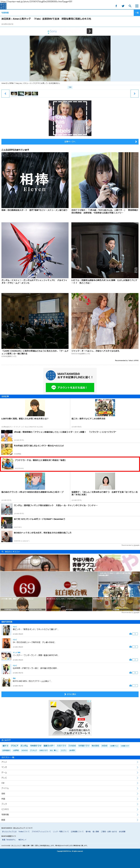Select the 朝ドラ tag
The width and height of the screenshot is (140, 868).
[5, 746]
